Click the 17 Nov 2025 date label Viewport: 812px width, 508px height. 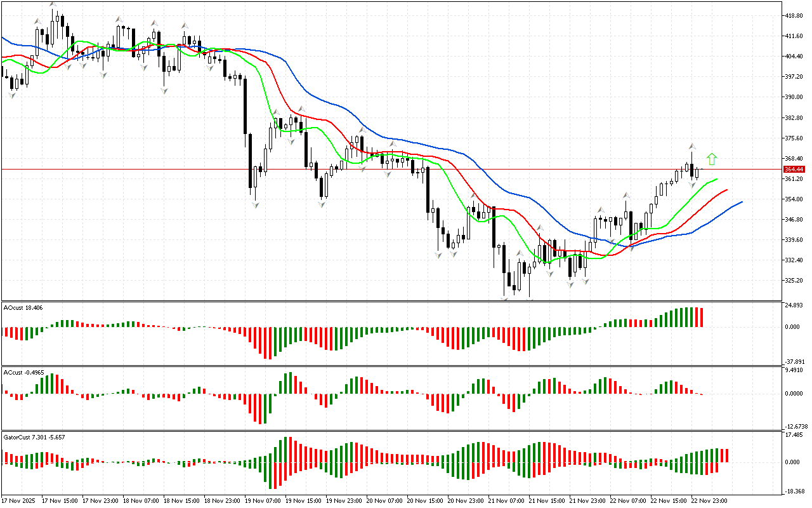(19, 501)
